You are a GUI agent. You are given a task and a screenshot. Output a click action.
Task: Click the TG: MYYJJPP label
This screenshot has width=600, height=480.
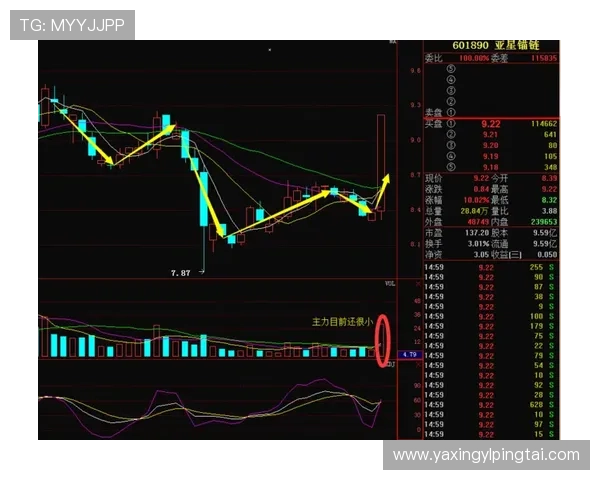[72, 25]
